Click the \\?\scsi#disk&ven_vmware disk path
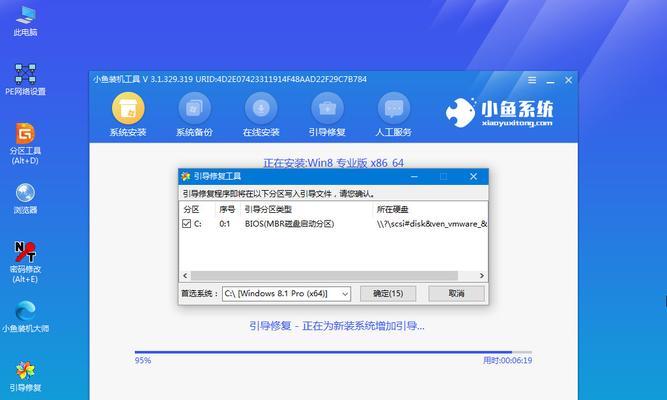Viewport: 667px width, 400px height. [x=432, y=224]
